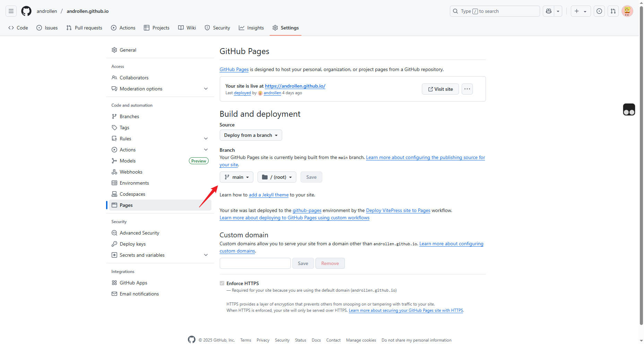The image size is (644, 344).
Task: Open the issues inbox icon in header
Action: [x=599, y=11]
